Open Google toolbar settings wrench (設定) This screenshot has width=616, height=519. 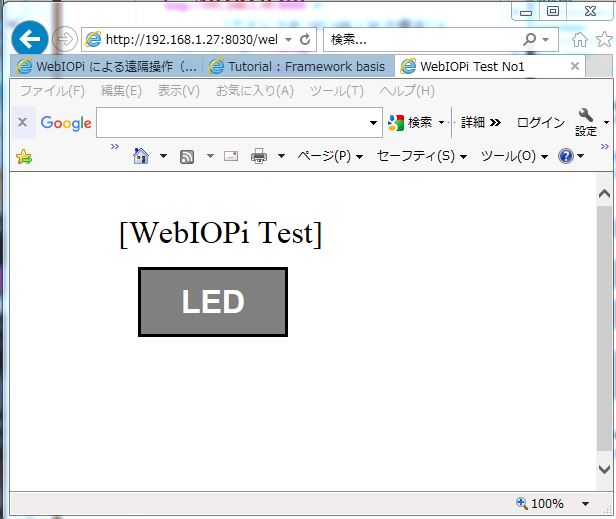coord(586,122)
